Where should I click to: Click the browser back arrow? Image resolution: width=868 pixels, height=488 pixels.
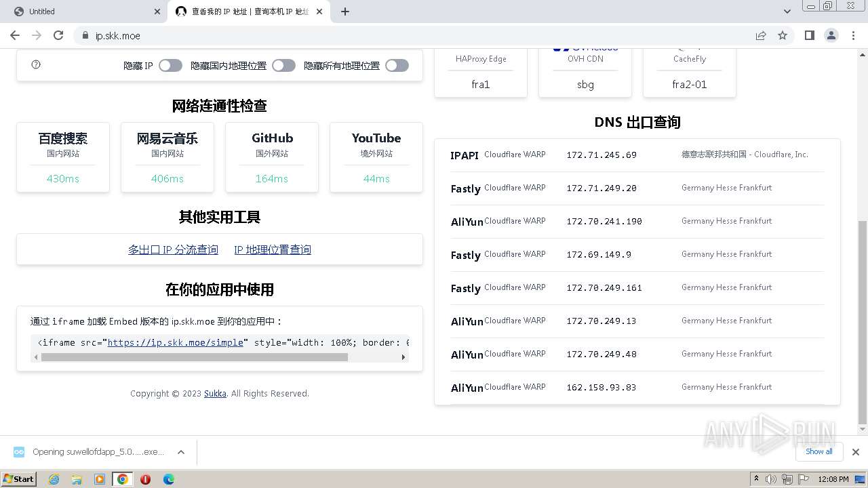tap(15, 35)
